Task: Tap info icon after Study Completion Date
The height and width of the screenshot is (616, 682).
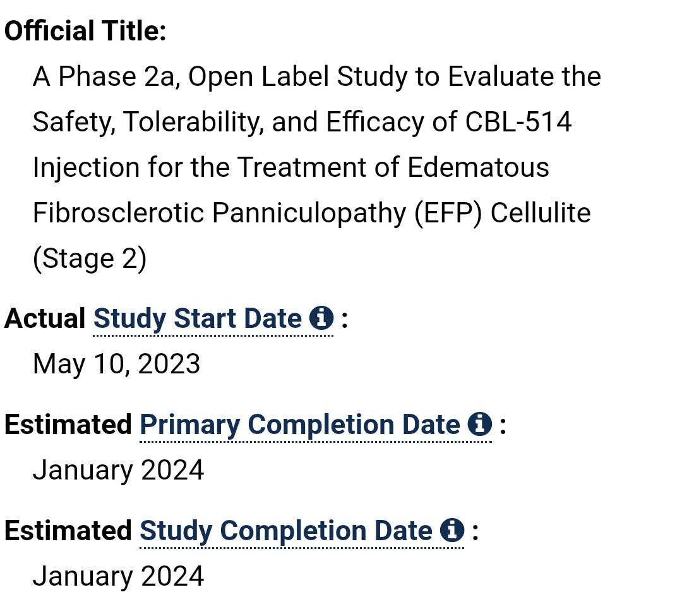Action: tap(452, 530)
